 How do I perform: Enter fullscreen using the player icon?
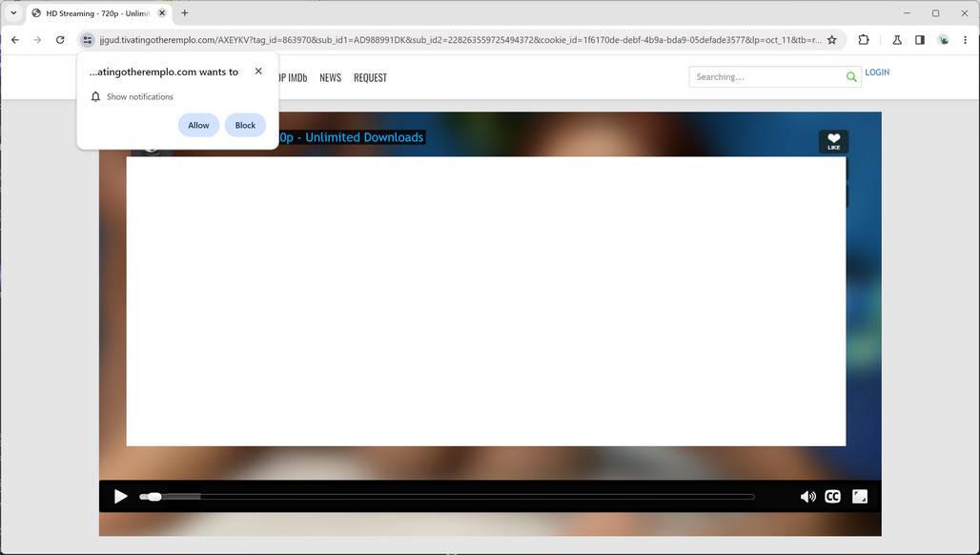859,496
